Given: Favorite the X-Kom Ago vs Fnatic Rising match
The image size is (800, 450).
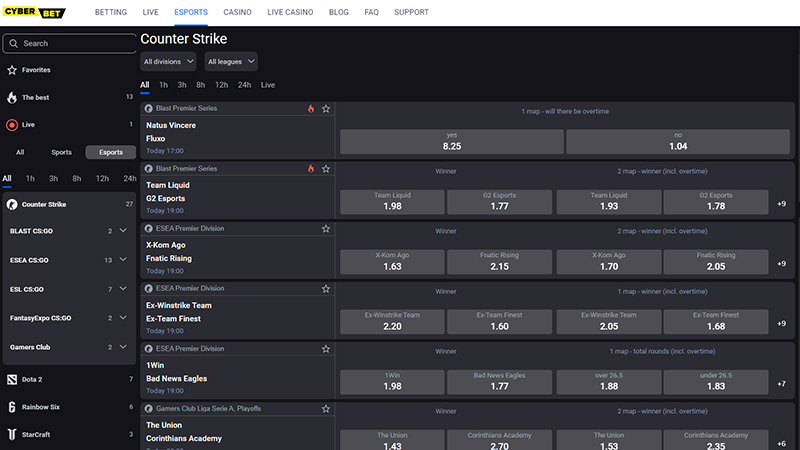Looking at the screenshot, I should click(x=326, y=229).
